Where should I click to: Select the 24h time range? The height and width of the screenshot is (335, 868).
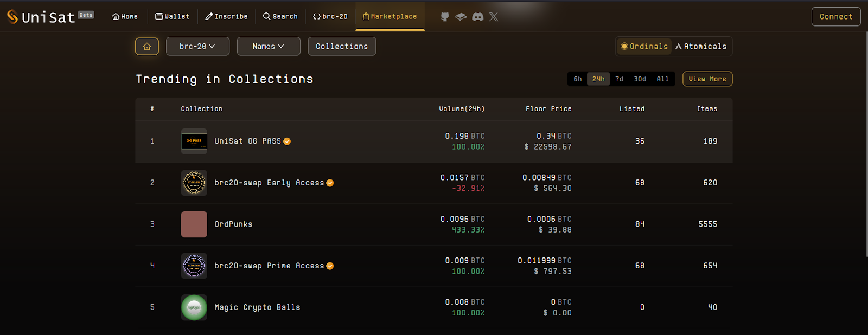(x=598, y=79)
